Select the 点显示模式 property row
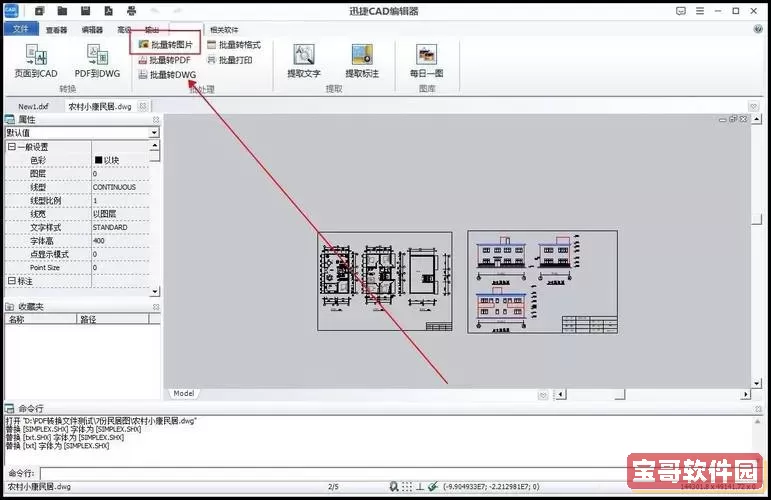 click(77, 254)
